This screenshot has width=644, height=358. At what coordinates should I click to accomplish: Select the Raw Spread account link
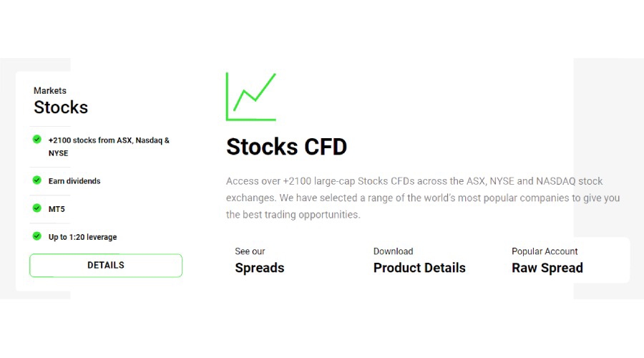coord(547,268)
